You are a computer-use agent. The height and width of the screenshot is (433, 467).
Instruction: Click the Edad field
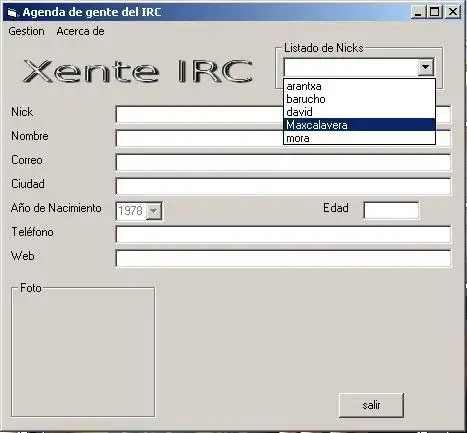point(391,210)
